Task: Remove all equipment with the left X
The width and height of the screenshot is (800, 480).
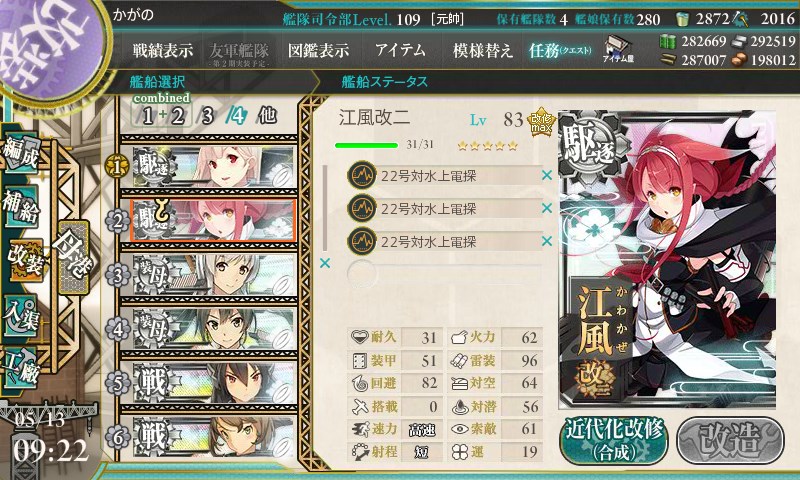Action: 324,263
